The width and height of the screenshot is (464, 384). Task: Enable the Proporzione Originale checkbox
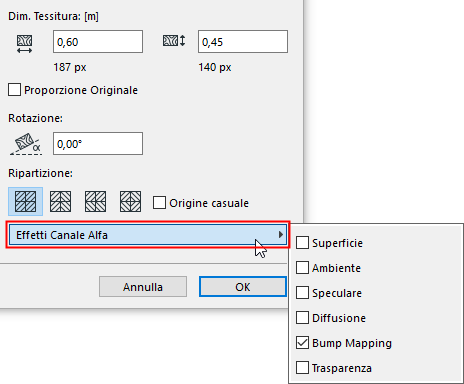click(14, 90)
